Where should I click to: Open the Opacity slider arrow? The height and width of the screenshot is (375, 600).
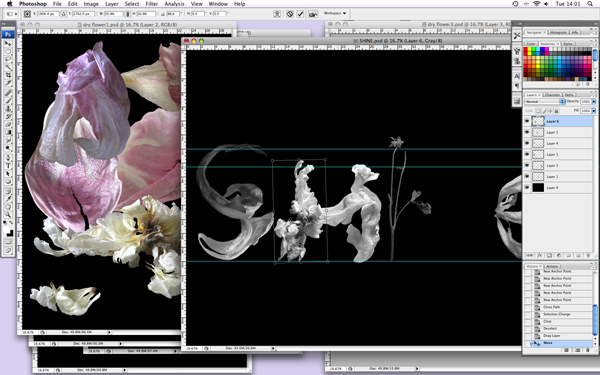(594, 101)
